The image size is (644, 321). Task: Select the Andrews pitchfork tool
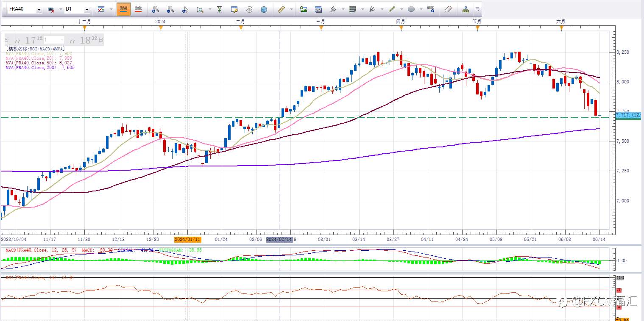(x=333, y=9)
